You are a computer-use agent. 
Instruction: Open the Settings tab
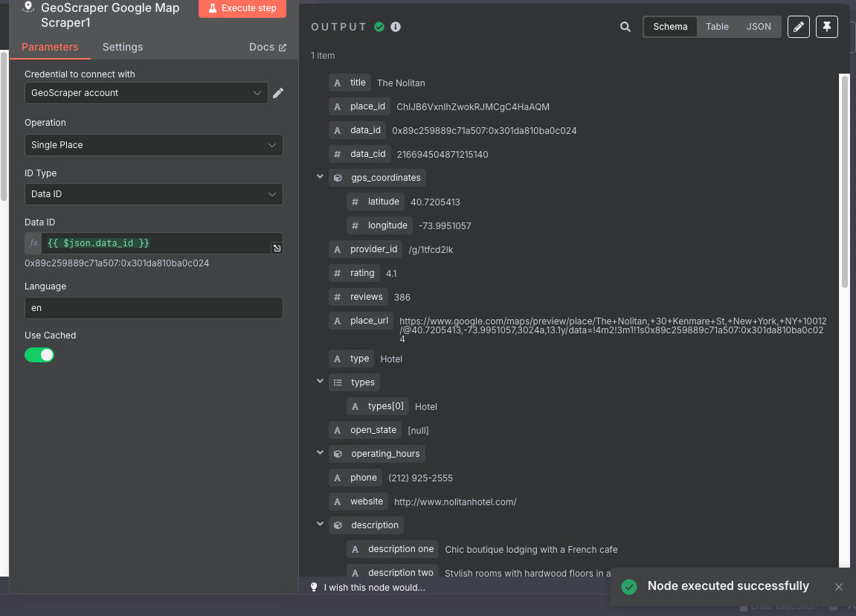tap(122, 47)
